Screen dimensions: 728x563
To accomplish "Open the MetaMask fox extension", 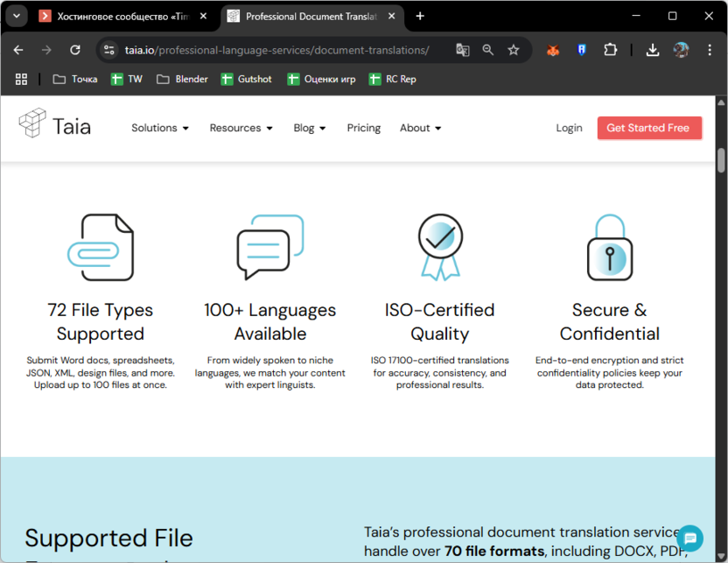I will pyautogui.click(x=553, y=50).
